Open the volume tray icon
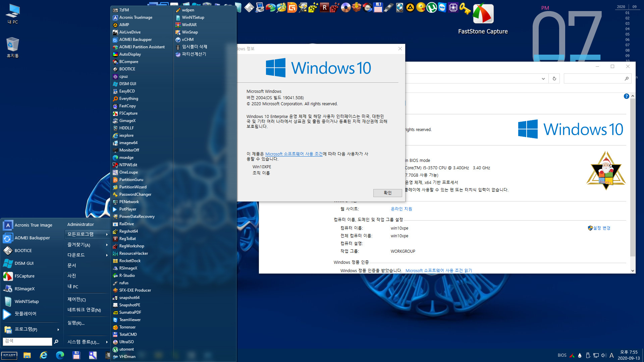The image size is (644, 362). [604, 355]
